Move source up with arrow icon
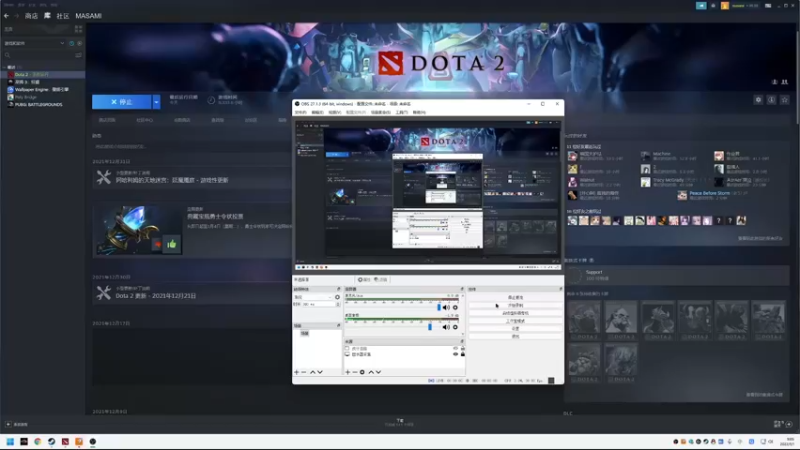Viewport: 800px width, 450px height. pos(371,372)
